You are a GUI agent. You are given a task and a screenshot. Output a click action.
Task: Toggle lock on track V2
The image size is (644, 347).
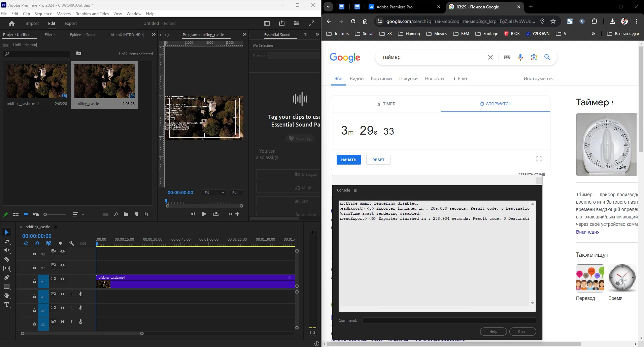(x=35, y=267)
